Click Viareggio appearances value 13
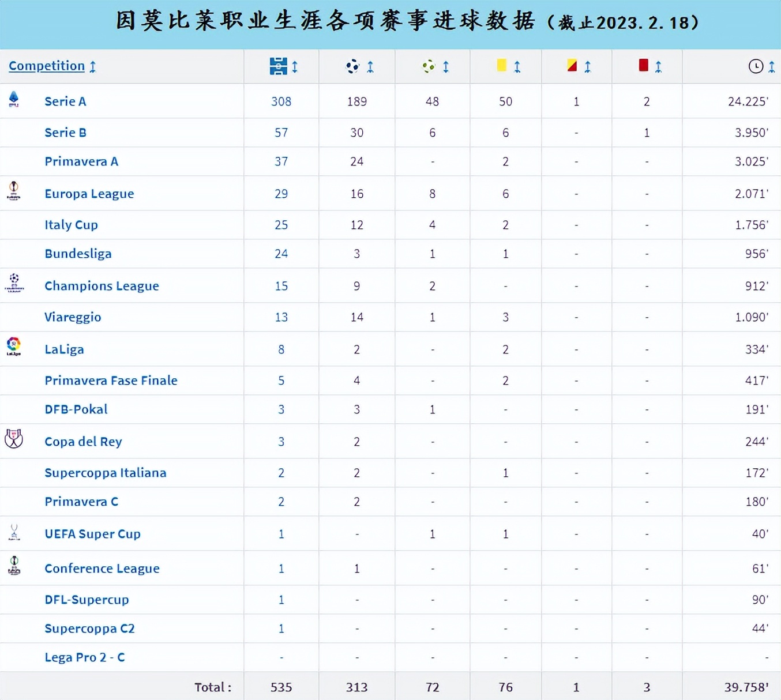This screenshot has height=700, width=781. (x=281, y=317)
